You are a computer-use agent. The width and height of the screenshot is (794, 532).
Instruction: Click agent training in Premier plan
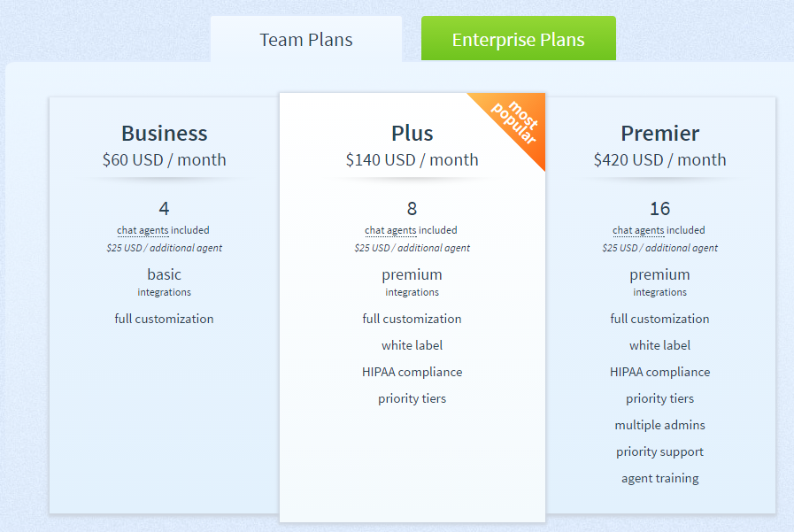tap(659, 478)
